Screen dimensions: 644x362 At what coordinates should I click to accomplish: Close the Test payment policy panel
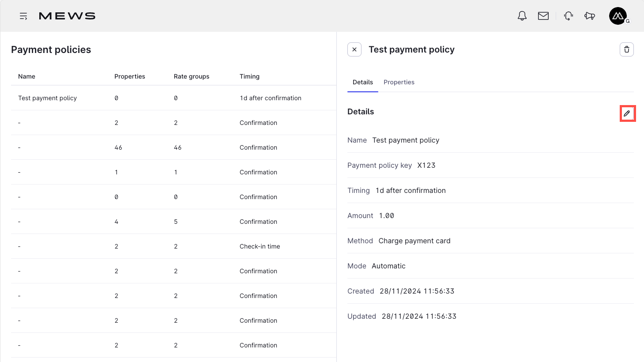[x=354, y=49]
